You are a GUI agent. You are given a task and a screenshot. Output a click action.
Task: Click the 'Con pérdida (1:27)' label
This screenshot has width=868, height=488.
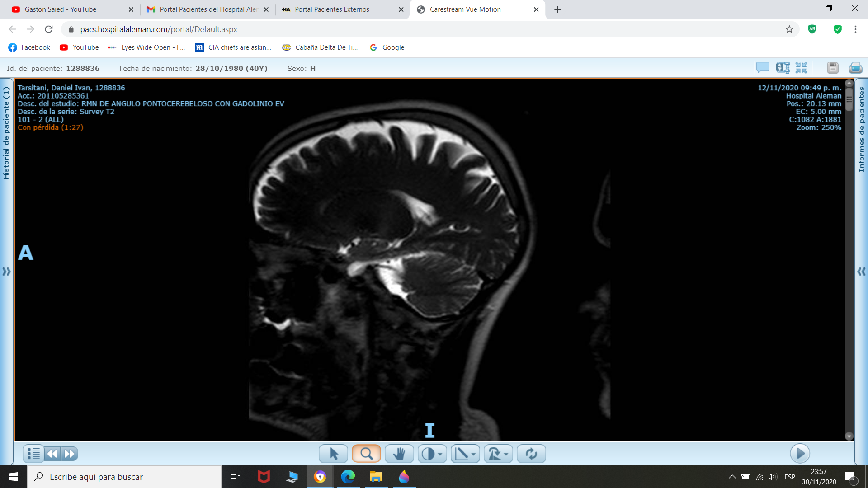tap(51, 127)
